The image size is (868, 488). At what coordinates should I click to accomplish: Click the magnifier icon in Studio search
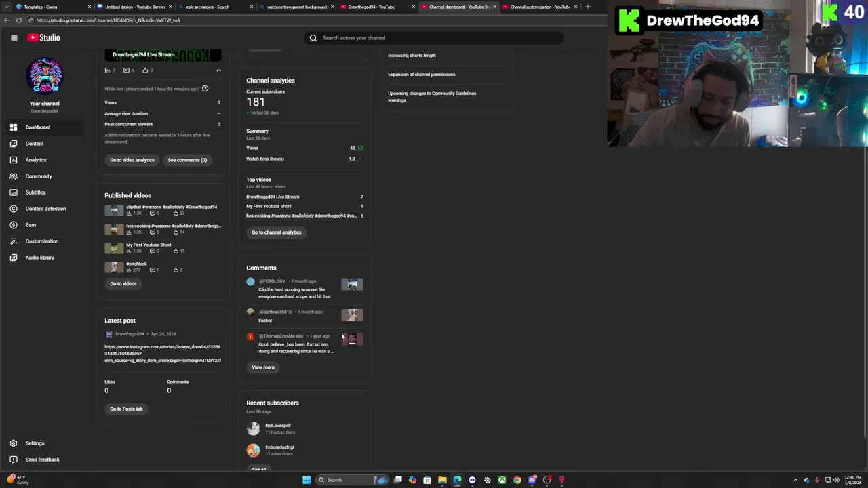tap(313, 38)
